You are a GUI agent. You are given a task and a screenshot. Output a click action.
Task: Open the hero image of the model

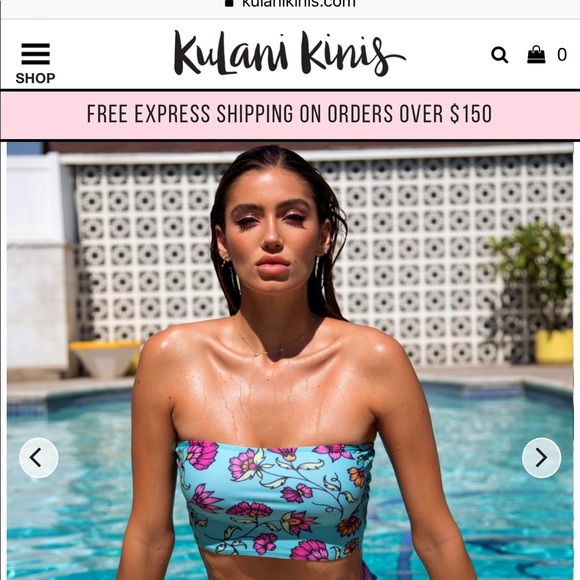pyautogui.click(x=290, y=361)
